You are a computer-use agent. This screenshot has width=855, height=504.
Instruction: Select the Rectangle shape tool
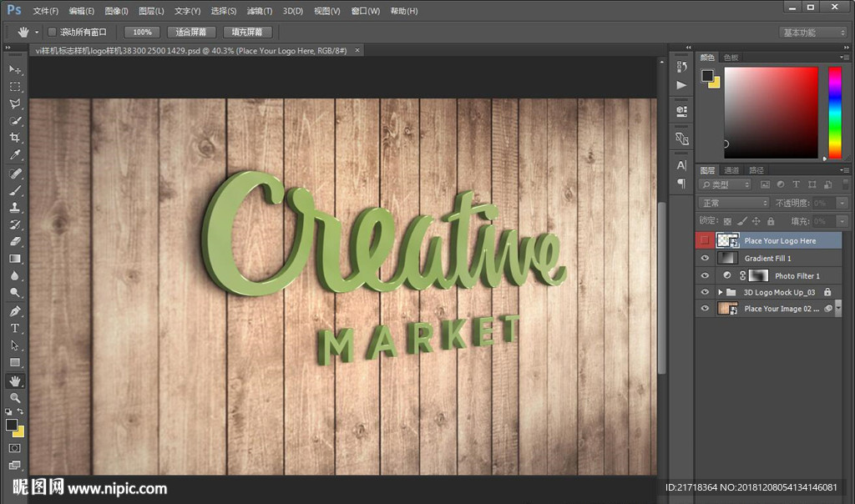tap(15, 362)
